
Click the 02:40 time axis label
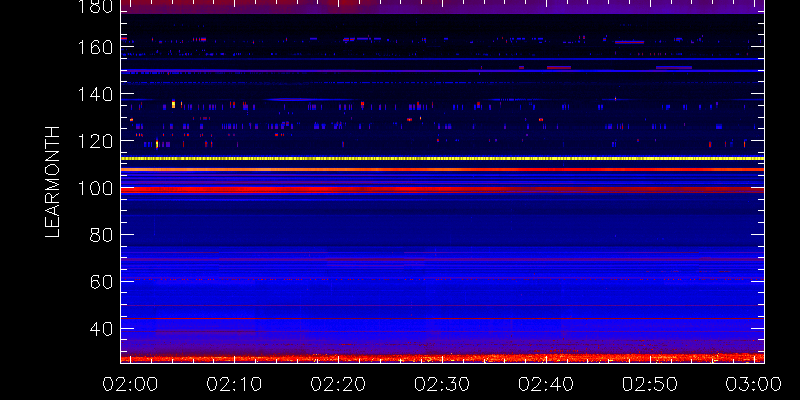click(546, 384)
